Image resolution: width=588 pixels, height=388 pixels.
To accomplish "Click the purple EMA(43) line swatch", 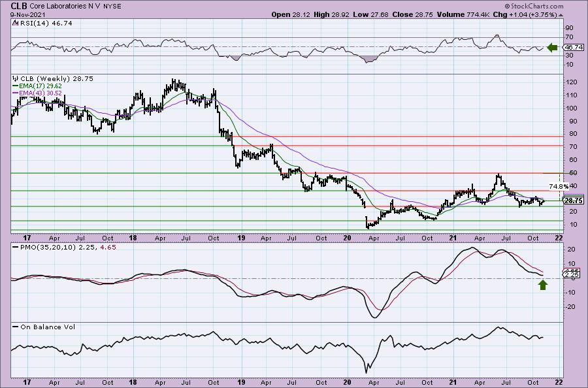I will point(16,93).
